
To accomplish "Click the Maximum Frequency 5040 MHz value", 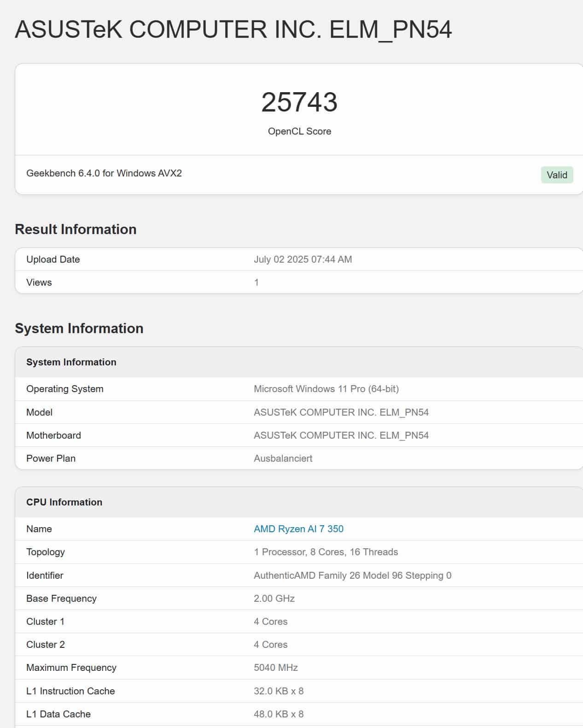I will point(275,668).
